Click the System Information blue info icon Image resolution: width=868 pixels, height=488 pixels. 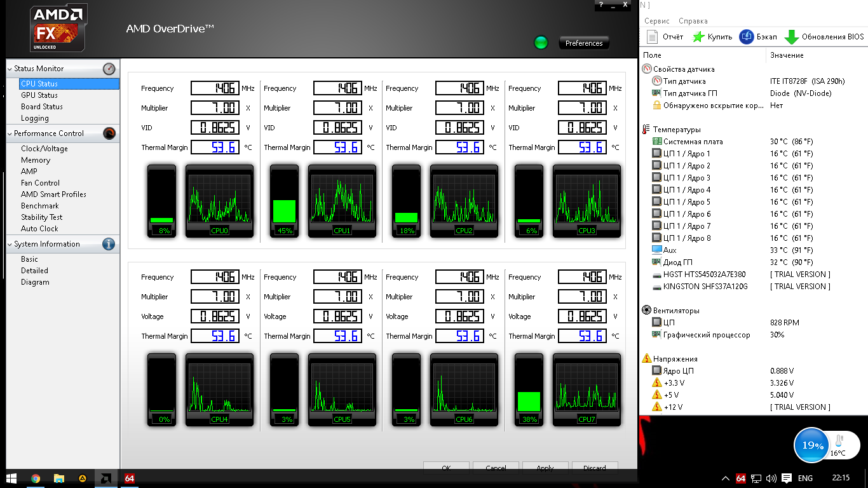point(109,244)
